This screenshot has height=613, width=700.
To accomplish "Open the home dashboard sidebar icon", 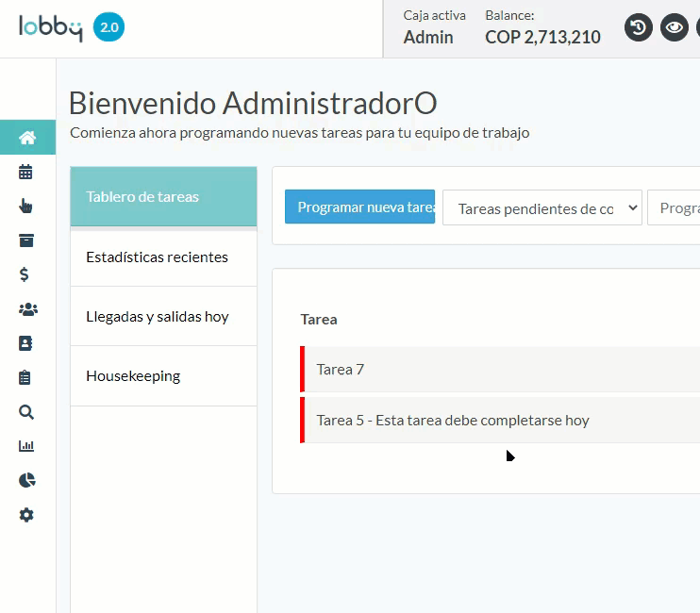I will pos(27,138).
